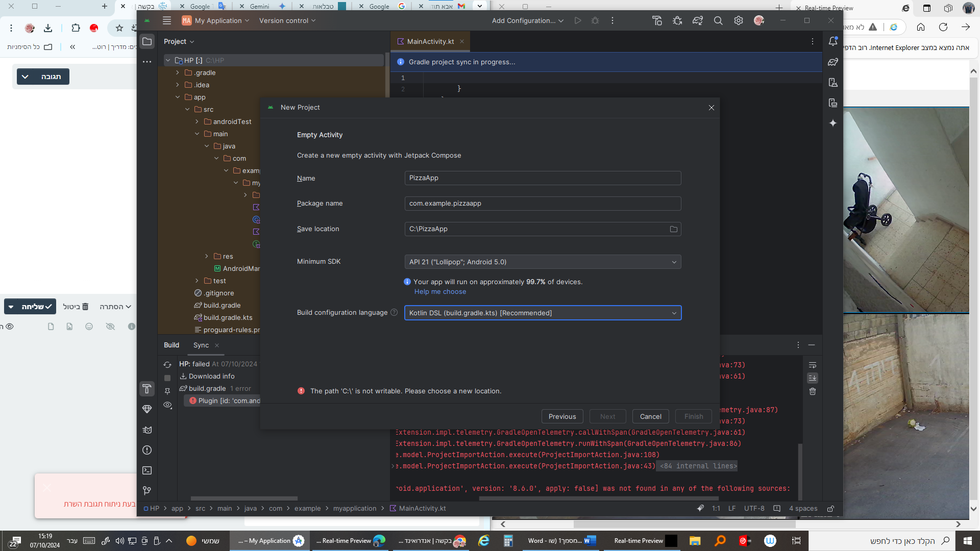
Task: Click the browse folder icon in Save location
Action: coord(674,229)
